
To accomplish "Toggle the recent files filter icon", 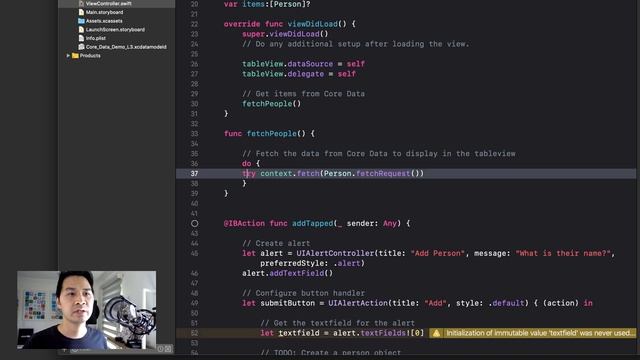I will click(160, 349).
